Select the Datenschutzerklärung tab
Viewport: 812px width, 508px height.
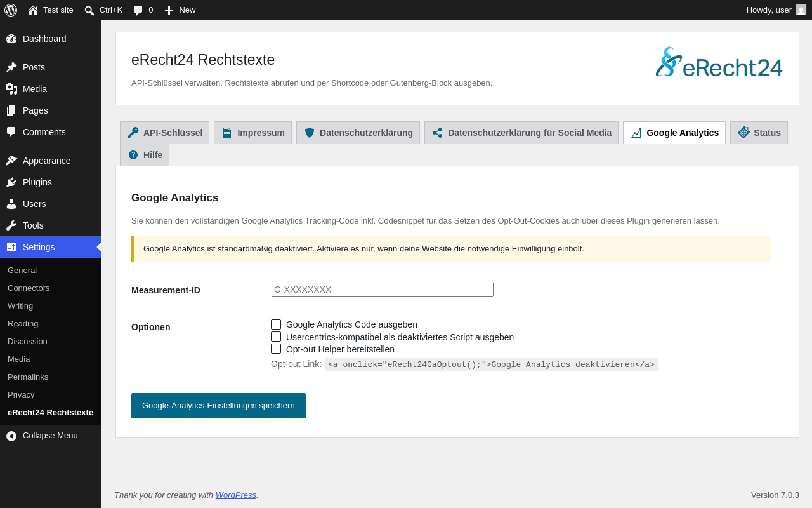[358, 133]
